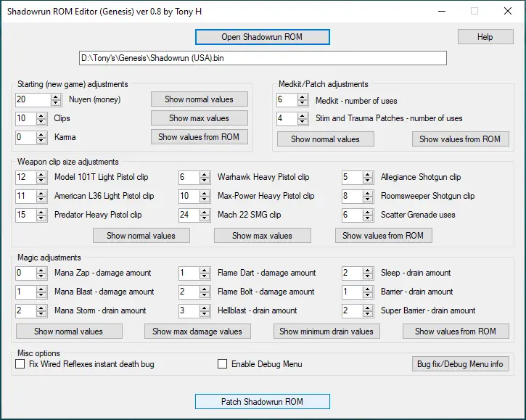Decrease starting Clips with down arrow
The height and width of the screenshot is (420, 526).
point(41,122)
